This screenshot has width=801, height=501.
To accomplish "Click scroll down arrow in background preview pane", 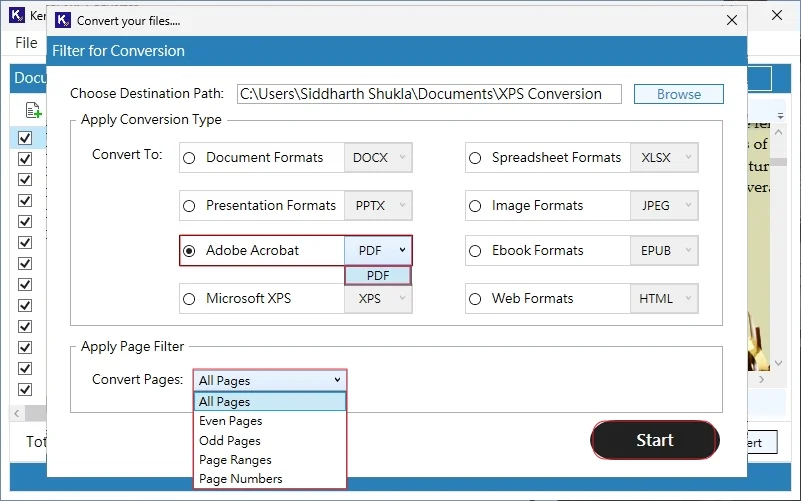I will pos(779,363).
